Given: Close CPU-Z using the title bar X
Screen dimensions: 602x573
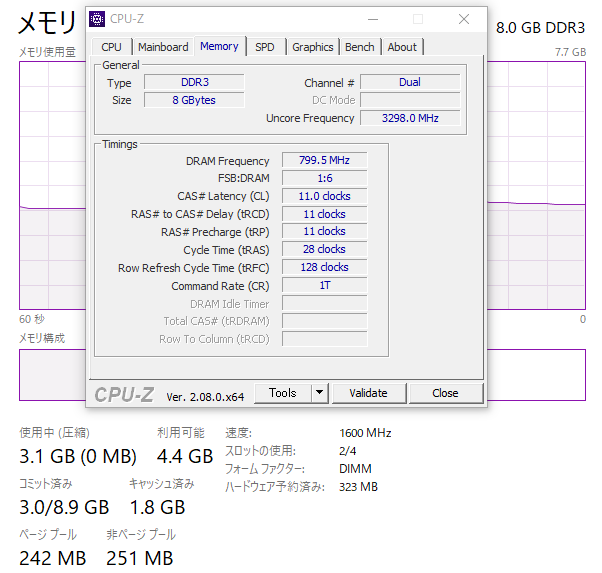Looking at the screenshot, I should [x=464, y=19].
